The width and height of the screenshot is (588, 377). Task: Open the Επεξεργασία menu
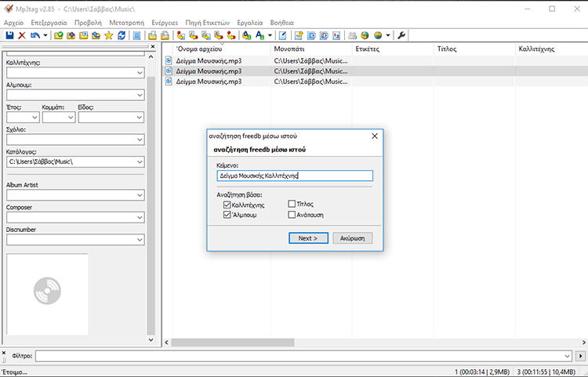tap(49, 23)
